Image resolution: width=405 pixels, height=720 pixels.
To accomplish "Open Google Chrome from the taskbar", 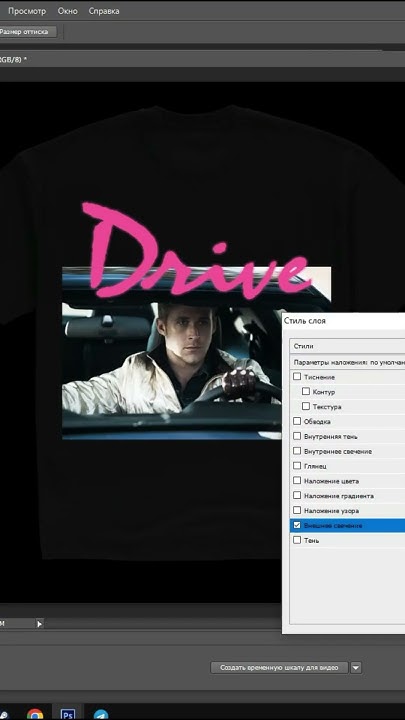I will click(35, 714).
